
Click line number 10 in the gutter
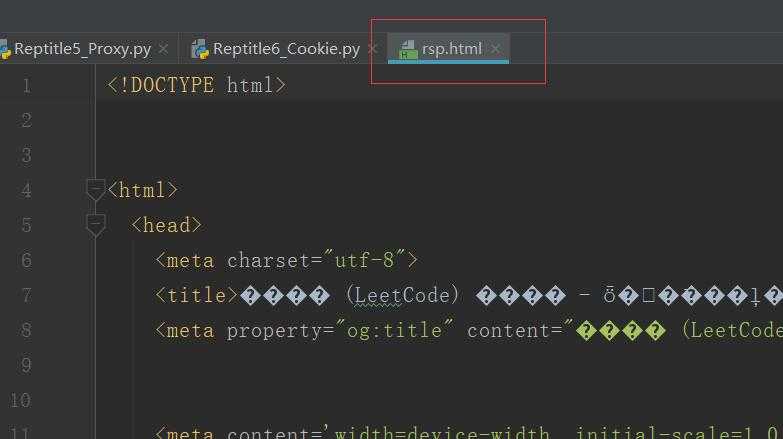coord(20,400)
